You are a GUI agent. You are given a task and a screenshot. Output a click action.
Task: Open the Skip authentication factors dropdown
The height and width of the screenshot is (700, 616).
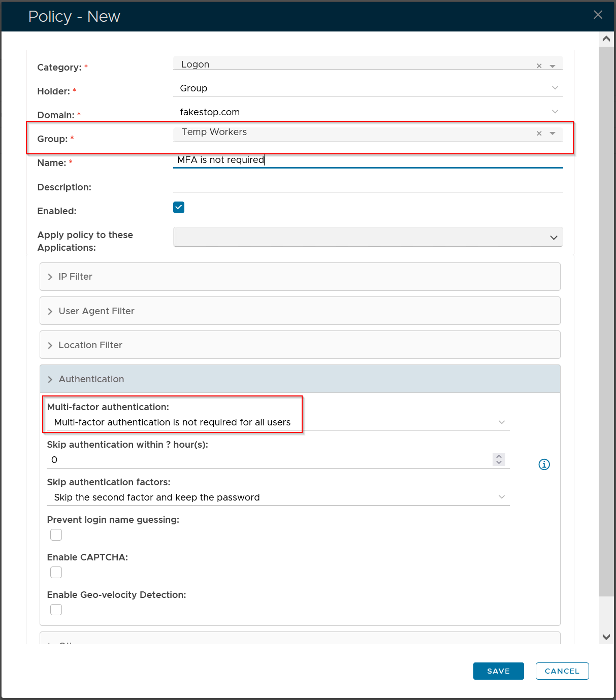pyautogui.click(x=278, y=497)
